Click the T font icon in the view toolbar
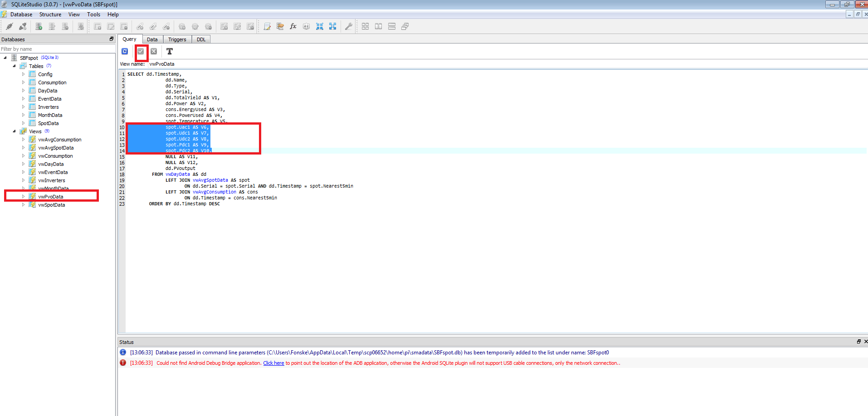 [x=170, y=51]
